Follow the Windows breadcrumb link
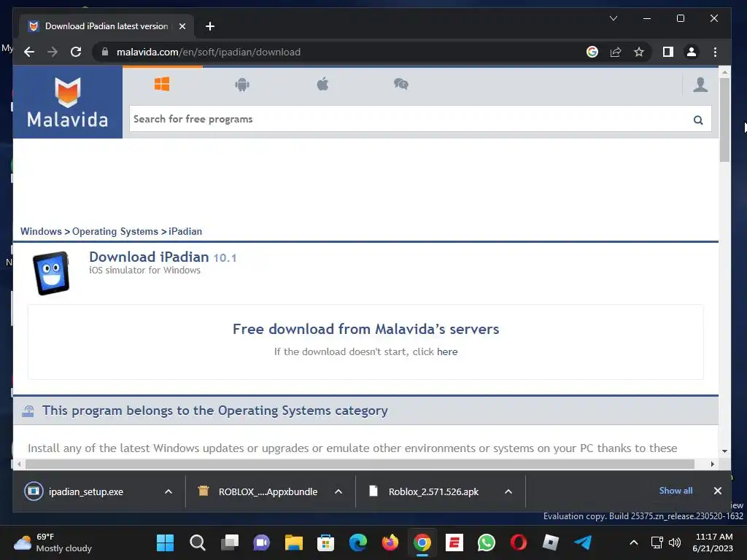 (41, 231)
